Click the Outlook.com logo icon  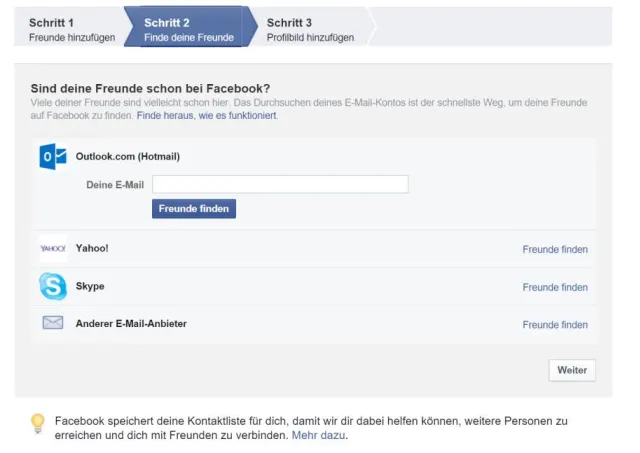[53, 157]
